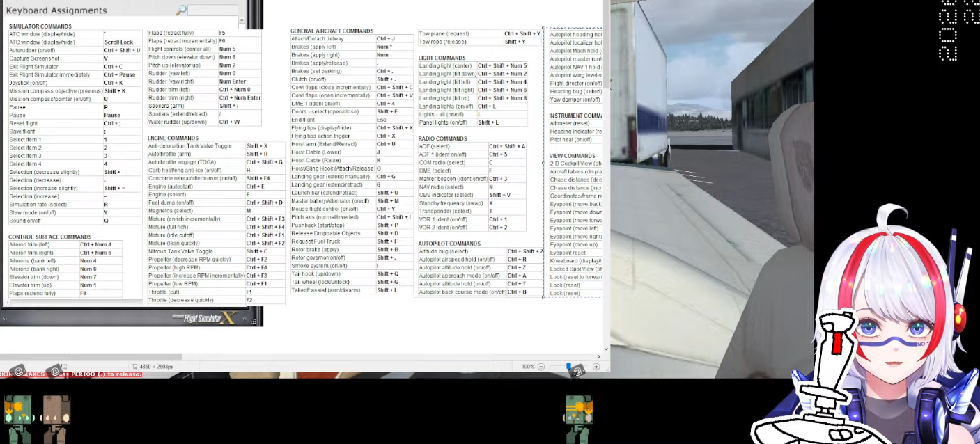Click the 'Panel lights (on/off)' row

click(x=472, y=122)
